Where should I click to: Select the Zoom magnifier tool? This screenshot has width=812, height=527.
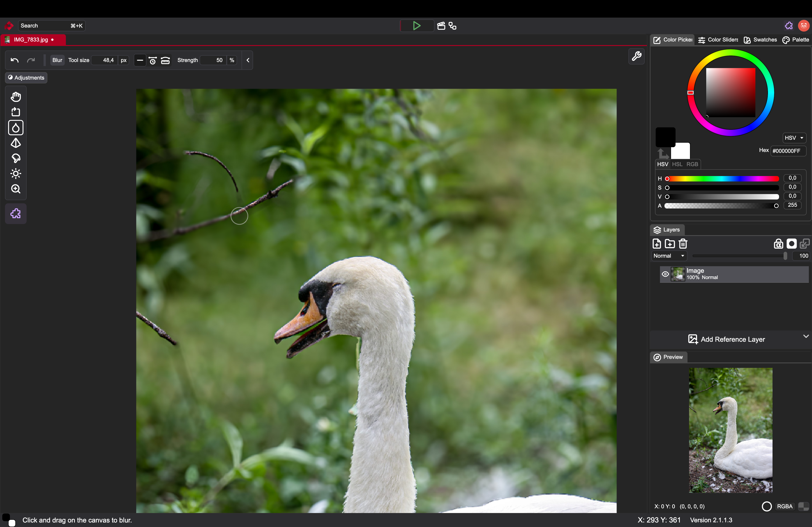pos(16,189)
